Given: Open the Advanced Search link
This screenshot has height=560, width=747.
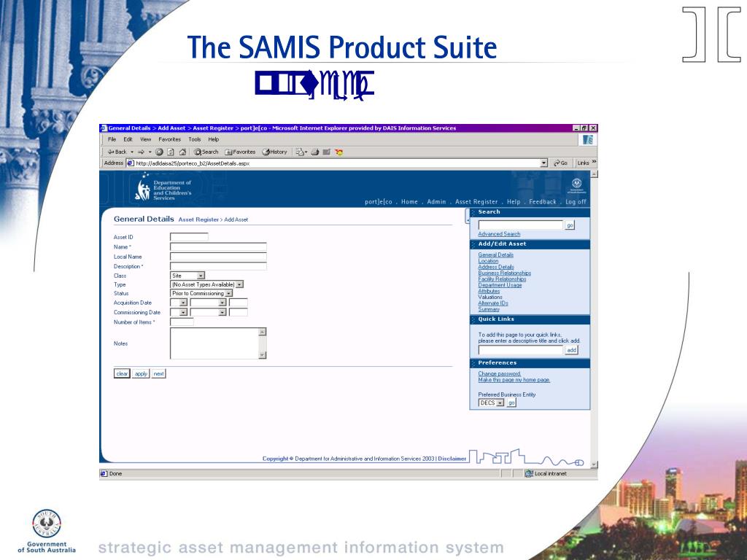Looking at the screenshot, I should click(x=499, y=234).
